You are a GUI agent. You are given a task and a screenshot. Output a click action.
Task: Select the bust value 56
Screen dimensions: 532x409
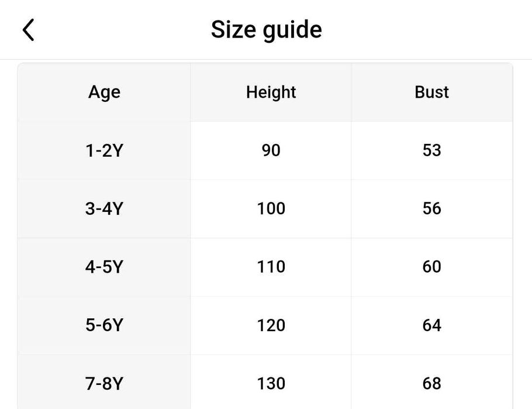click(x=431, y=209)
